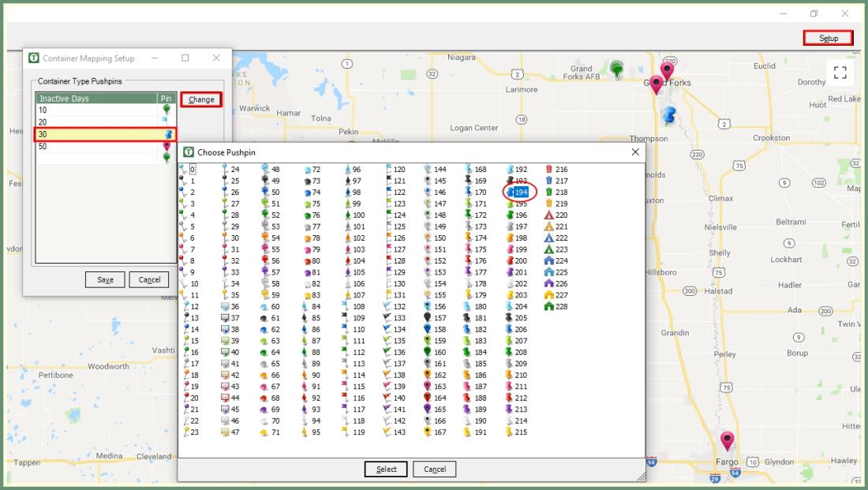Select dome pushpin 72
This screenshot has width=868, height=490.
[x=312, y=170]
